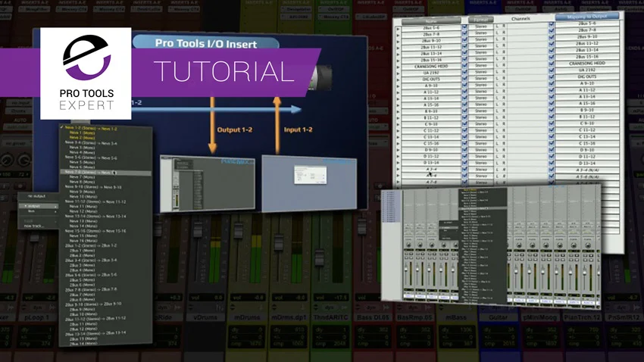644x362 pixels.
Task: Adjust the mDrums channel volume fader
Action: (x=239, y=229)
